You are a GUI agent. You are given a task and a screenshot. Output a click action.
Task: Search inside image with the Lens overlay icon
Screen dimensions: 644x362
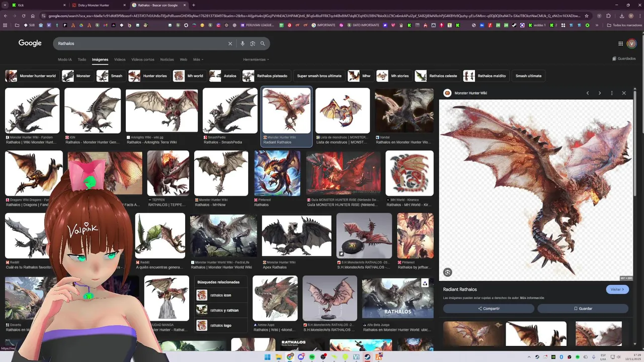click(x=447, y=273)
